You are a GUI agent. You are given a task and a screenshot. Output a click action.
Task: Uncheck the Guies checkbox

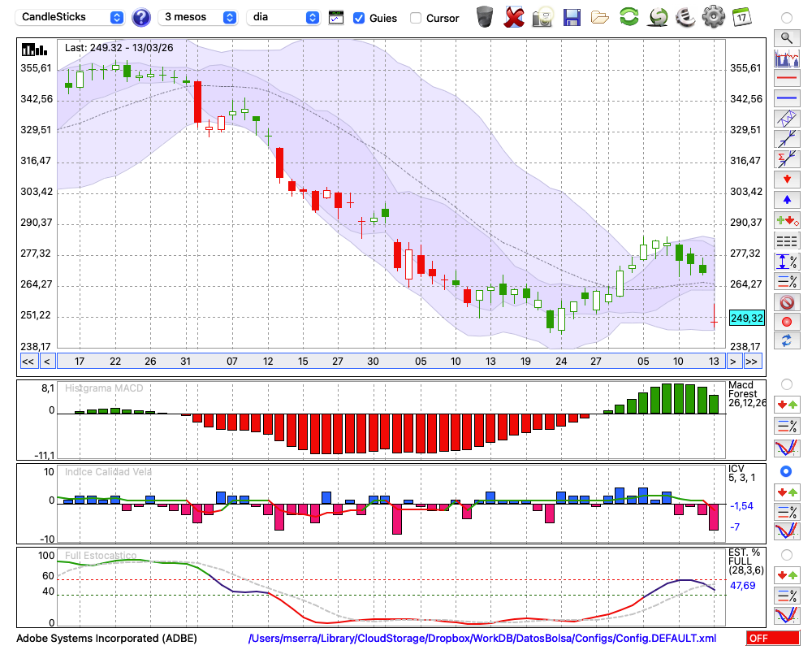[x=358, y=18]
